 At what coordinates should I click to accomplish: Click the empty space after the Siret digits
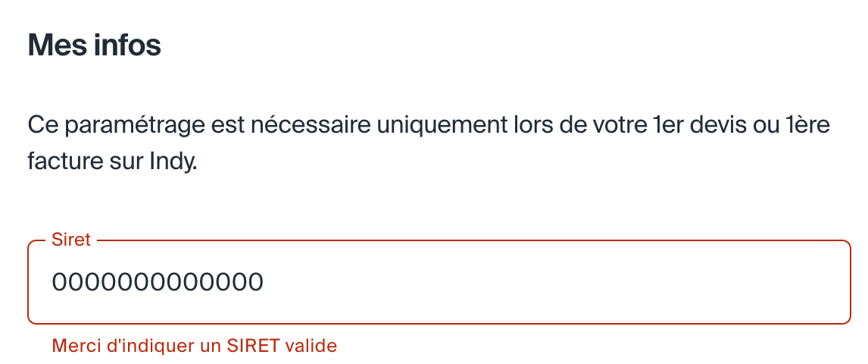(553, 282)
